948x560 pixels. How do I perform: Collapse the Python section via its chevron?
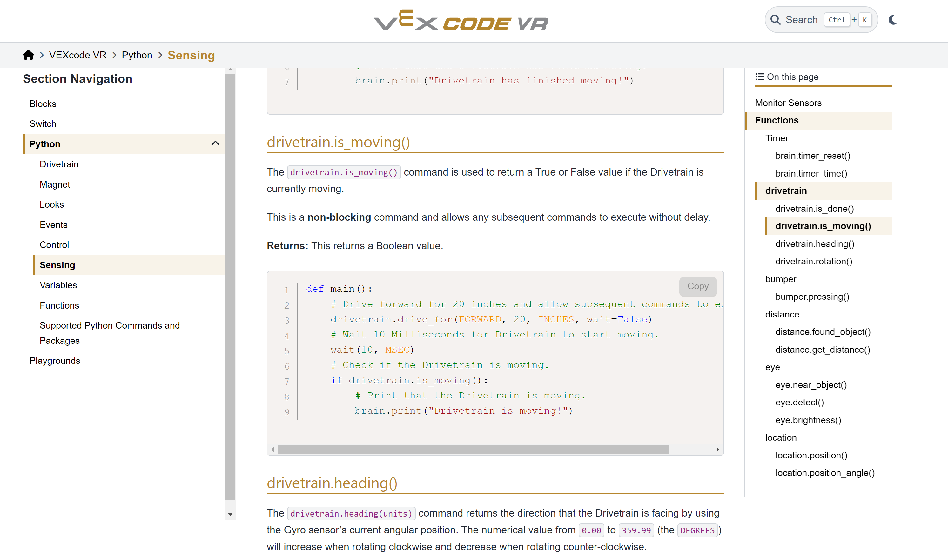(215, 144)
